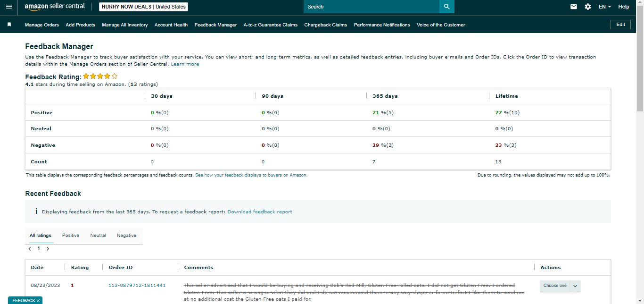Screen dimensions: 644x304
Task: Click the Lifetime count value 13
Action: (x=498, y=161)
